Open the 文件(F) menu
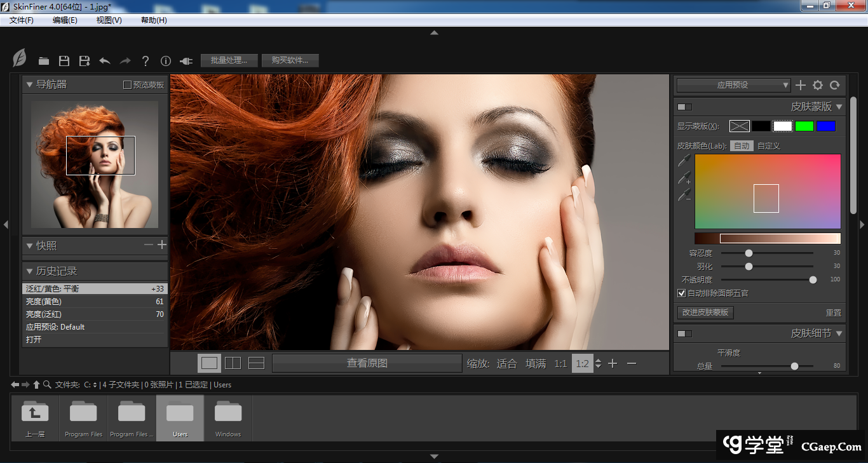 pos(22,20)
